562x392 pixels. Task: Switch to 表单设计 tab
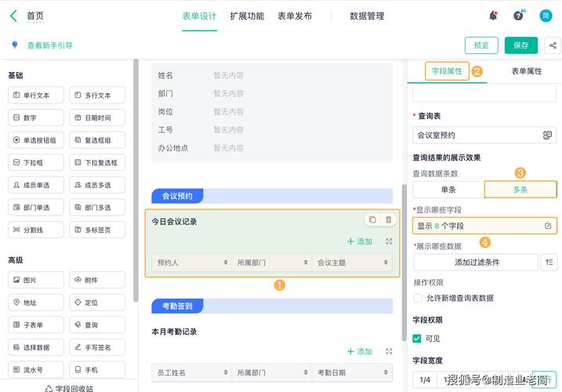coord(199,16)
